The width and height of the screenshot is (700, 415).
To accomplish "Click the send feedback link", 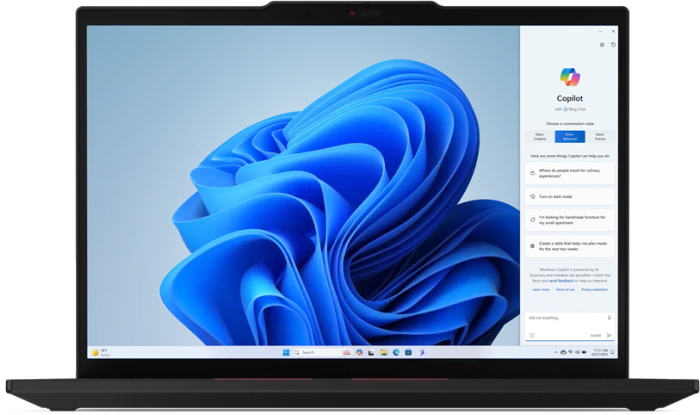I will click(x=561, y=281).
